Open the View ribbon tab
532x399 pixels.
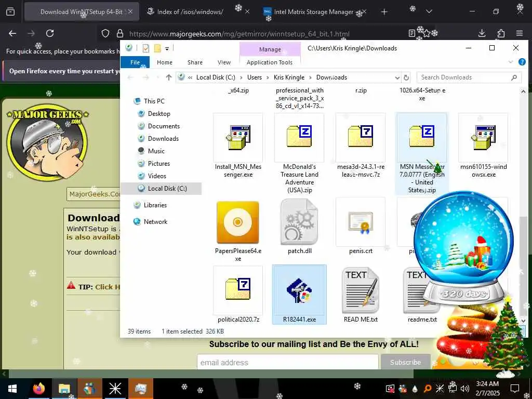224,62
